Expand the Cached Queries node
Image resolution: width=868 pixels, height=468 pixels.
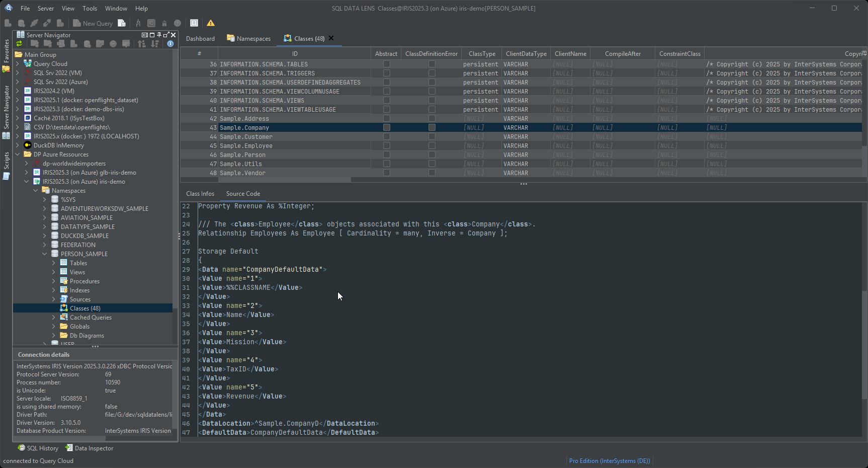pyautogui.click(x=54, y=318)
